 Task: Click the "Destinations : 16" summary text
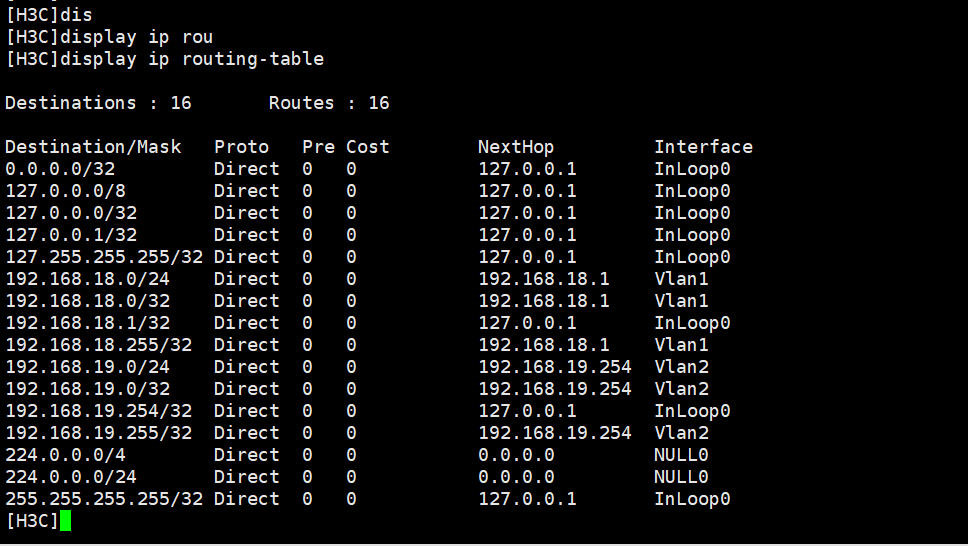point(98,103)
